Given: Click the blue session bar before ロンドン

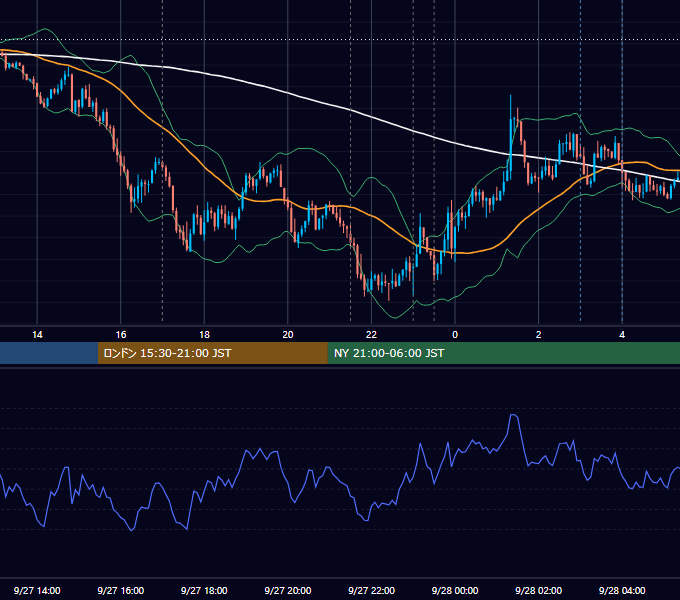Looking at the screenshot, I should coord(49,353).
